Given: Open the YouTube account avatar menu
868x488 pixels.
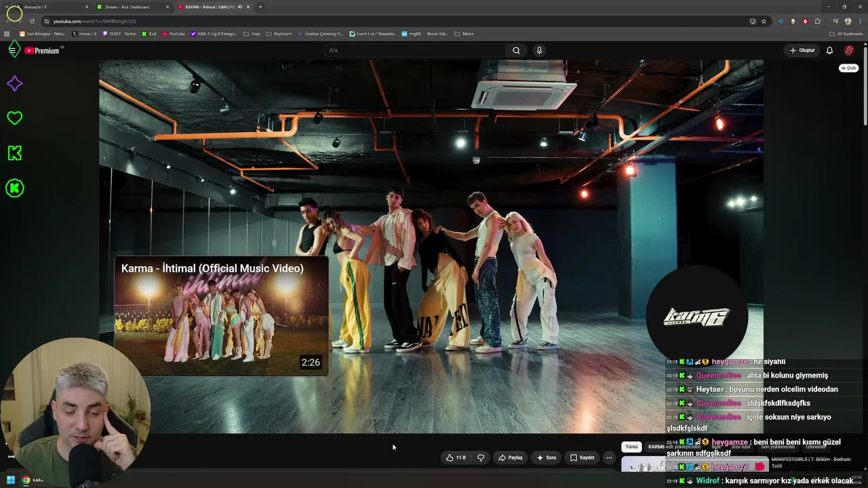Looking at the screenshot, I should point(849,50).
